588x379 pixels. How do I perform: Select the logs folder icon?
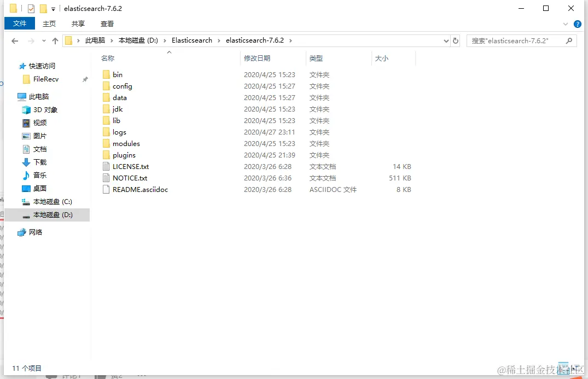point(106,132)
